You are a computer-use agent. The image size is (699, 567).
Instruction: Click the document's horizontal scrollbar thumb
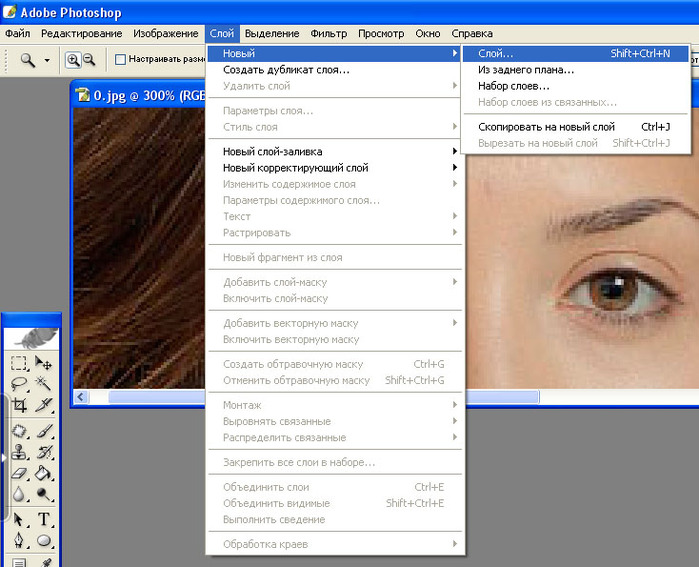coord(324,396)
